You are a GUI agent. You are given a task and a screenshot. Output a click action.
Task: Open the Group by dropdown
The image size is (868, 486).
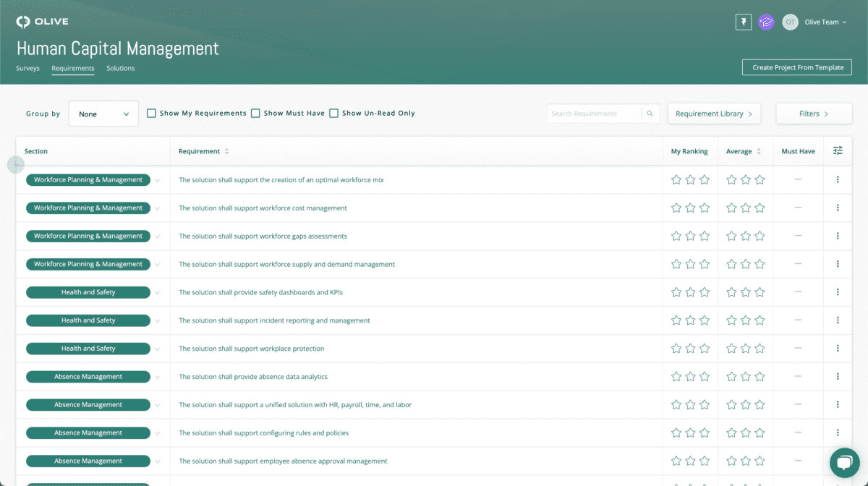coord(103,113)
